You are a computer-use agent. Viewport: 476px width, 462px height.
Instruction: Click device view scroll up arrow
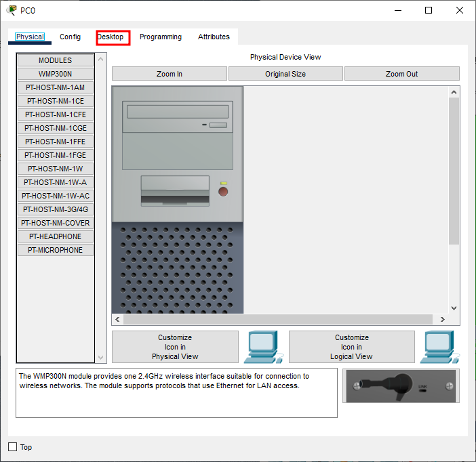454,92
